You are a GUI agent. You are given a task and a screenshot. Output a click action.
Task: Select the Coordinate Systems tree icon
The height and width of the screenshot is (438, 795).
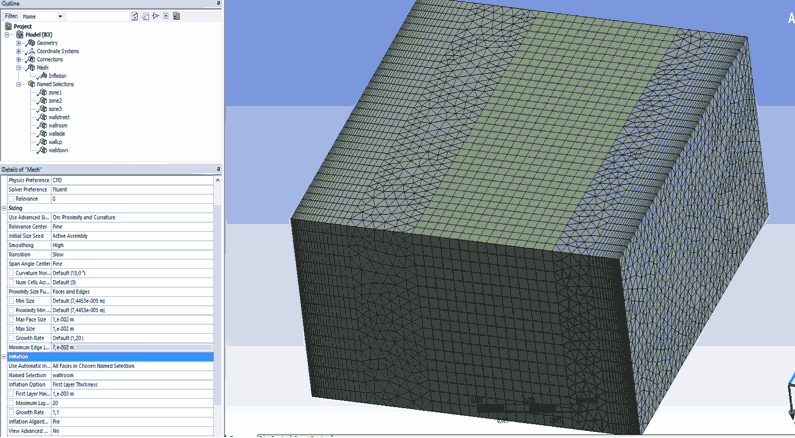click(x=31, y=51)
